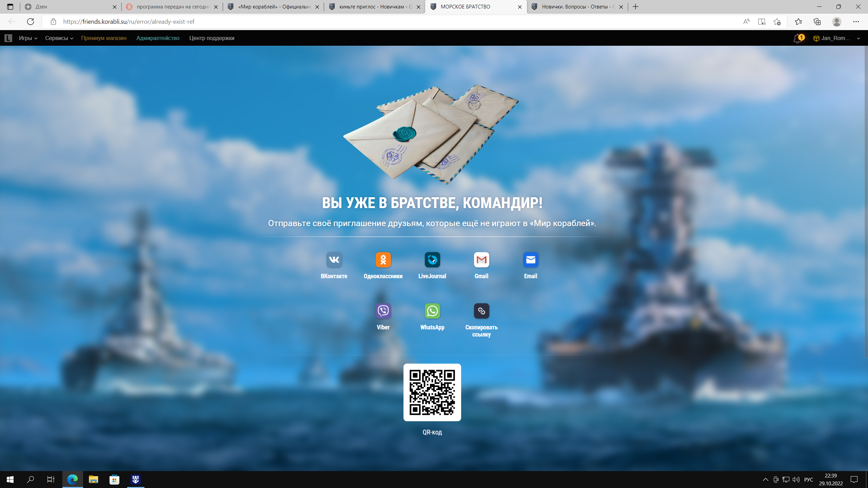Copy the invite link icon

pyautogui.click(x=481, y=311)
